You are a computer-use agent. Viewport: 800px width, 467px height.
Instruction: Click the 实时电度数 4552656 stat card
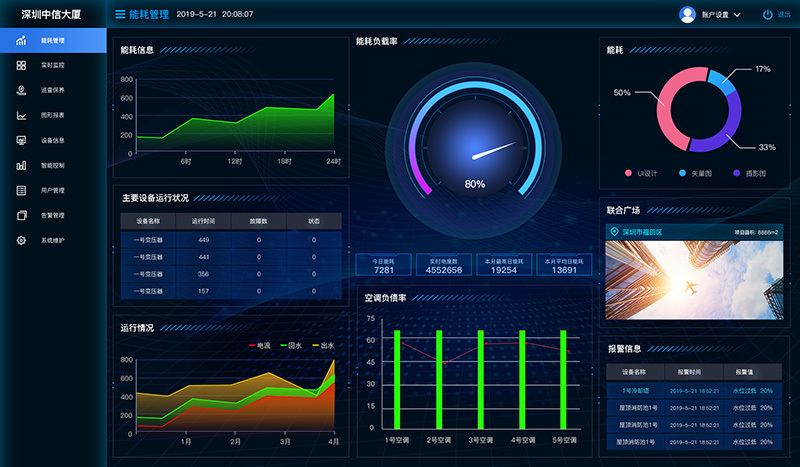click(444, 265)
